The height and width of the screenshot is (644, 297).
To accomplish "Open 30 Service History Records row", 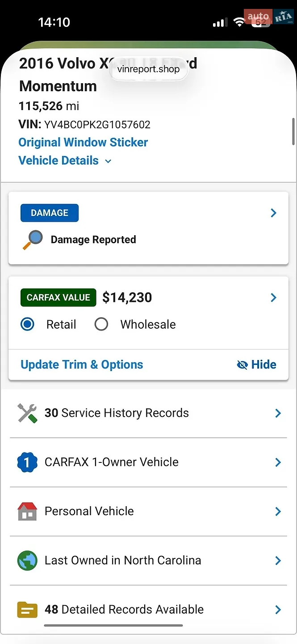I will [x=148, y=413].
